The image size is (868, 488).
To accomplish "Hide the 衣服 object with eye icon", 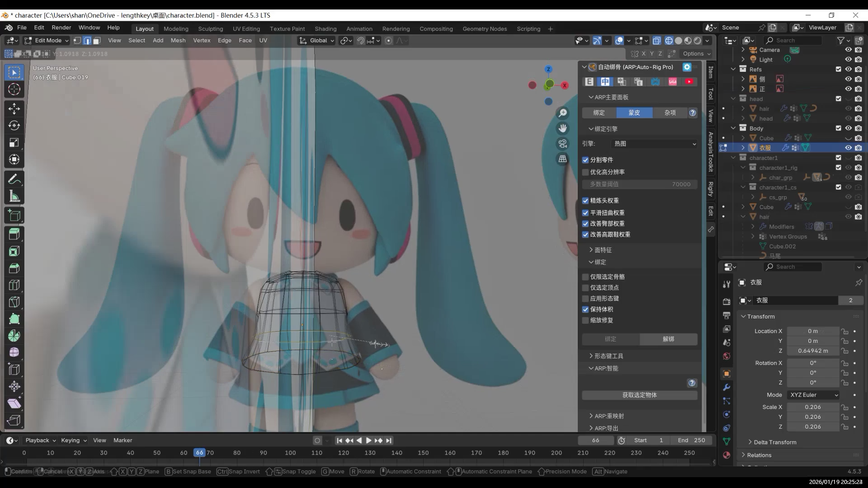I will (x=848, y=148).
